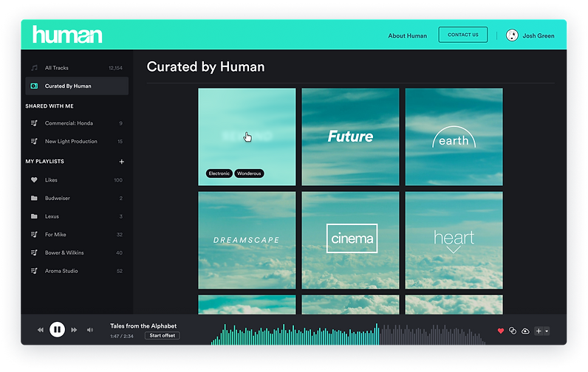Viewport: 588px width, 372px height.
Task: Open the Commercial: Honda shared playlist
Action: 77,123
